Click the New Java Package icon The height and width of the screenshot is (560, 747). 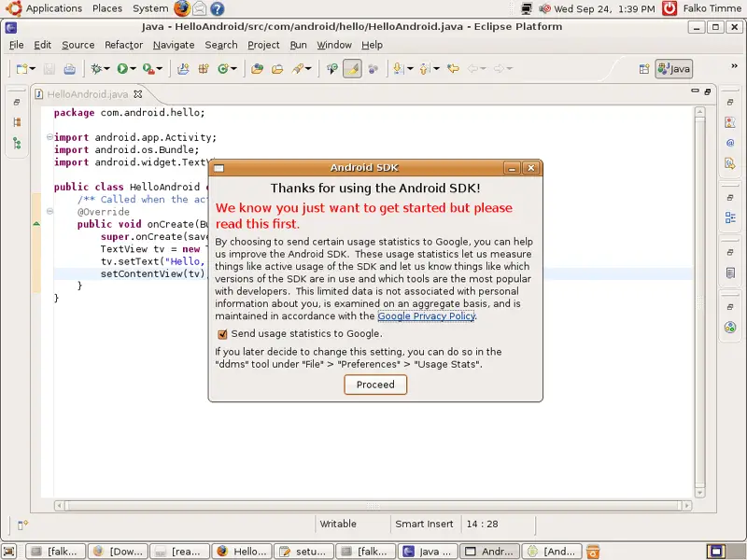click(204, 69)
